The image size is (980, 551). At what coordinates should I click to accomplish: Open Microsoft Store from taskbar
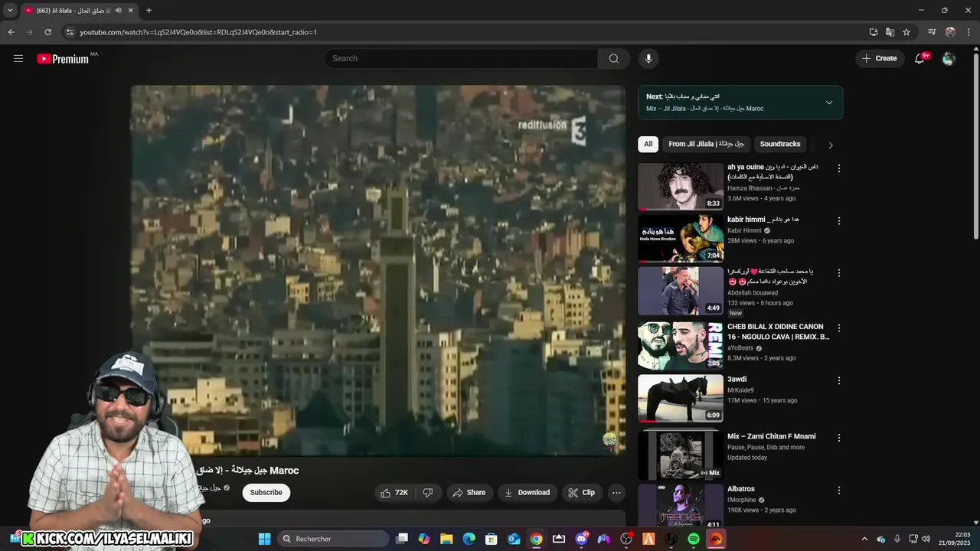click(x=492, y=539)
